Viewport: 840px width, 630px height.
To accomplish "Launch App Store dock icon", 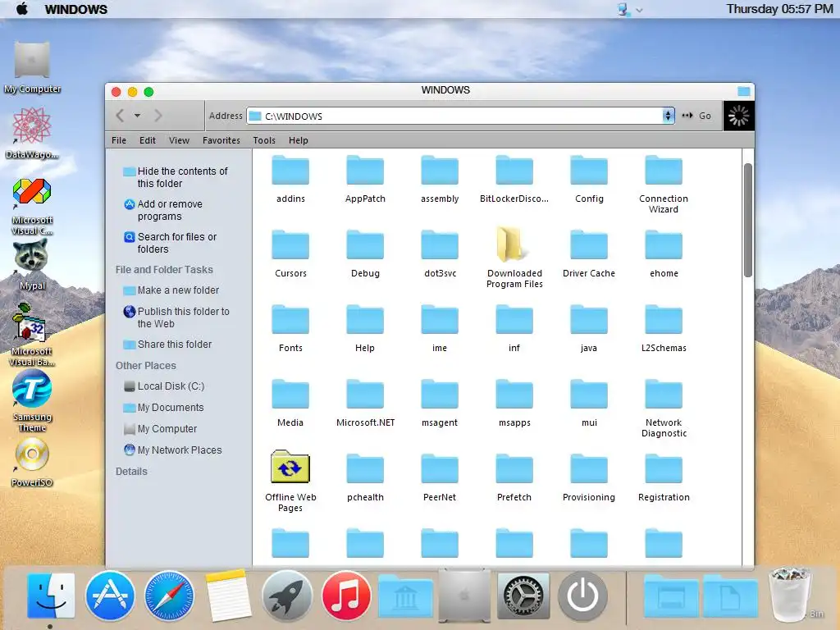I will coord(110,596).
